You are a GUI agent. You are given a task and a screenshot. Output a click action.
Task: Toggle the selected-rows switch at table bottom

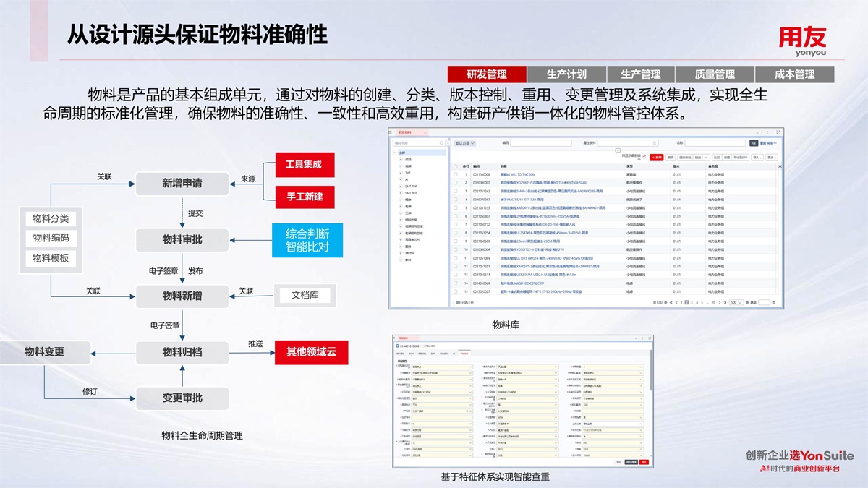pyautogui.click(x=456, y=302)
